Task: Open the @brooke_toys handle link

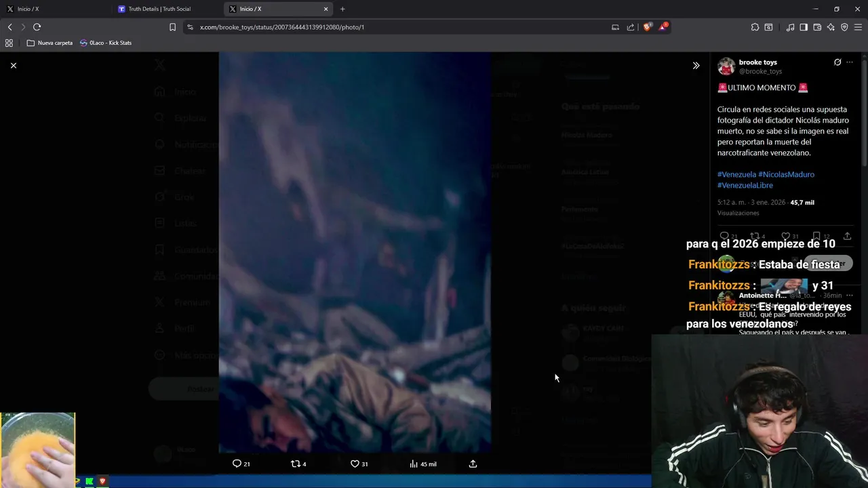Action: pyautogui.click(x=760, y=71)
